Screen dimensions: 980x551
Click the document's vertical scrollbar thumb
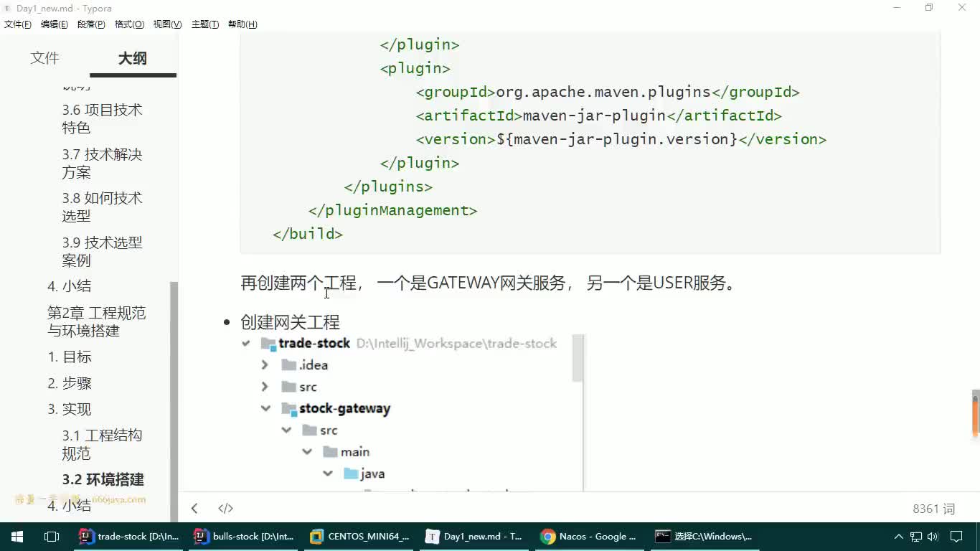coord(976,413)
